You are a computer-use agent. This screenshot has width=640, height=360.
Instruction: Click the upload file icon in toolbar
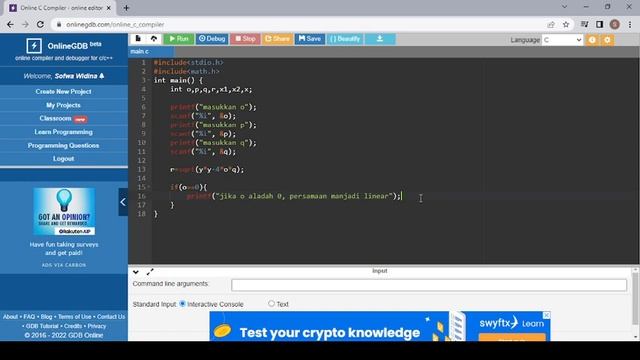153,39
